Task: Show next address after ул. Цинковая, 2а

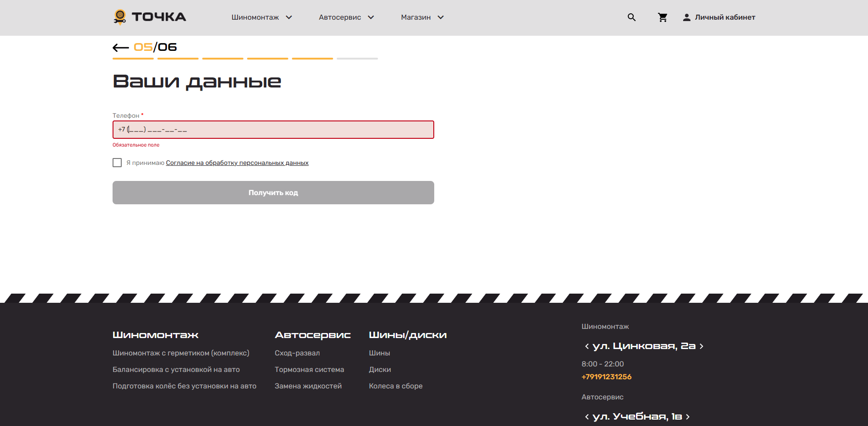Action: click(701, 346)
